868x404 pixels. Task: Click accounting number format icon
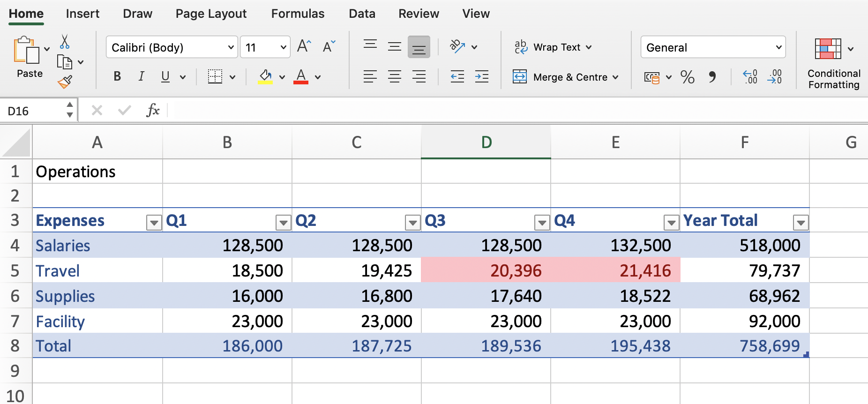[x=652, y=77]
